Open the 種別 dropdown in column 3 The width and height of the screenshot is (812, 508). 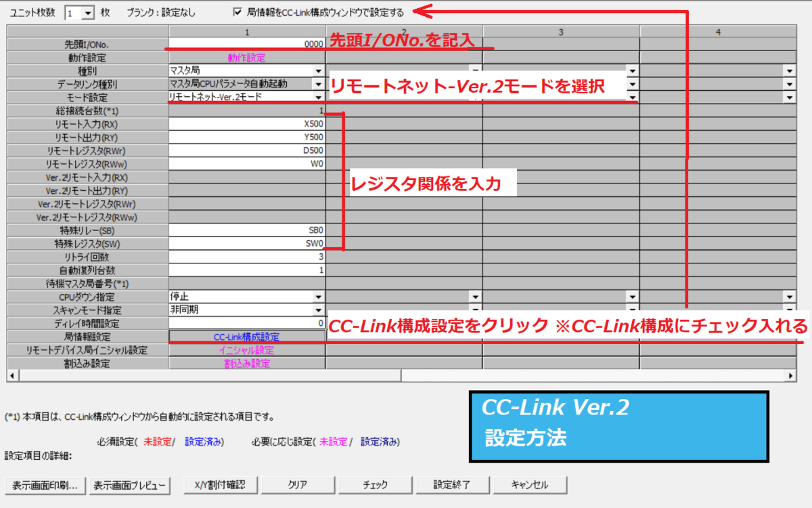[x=633, y=70]
